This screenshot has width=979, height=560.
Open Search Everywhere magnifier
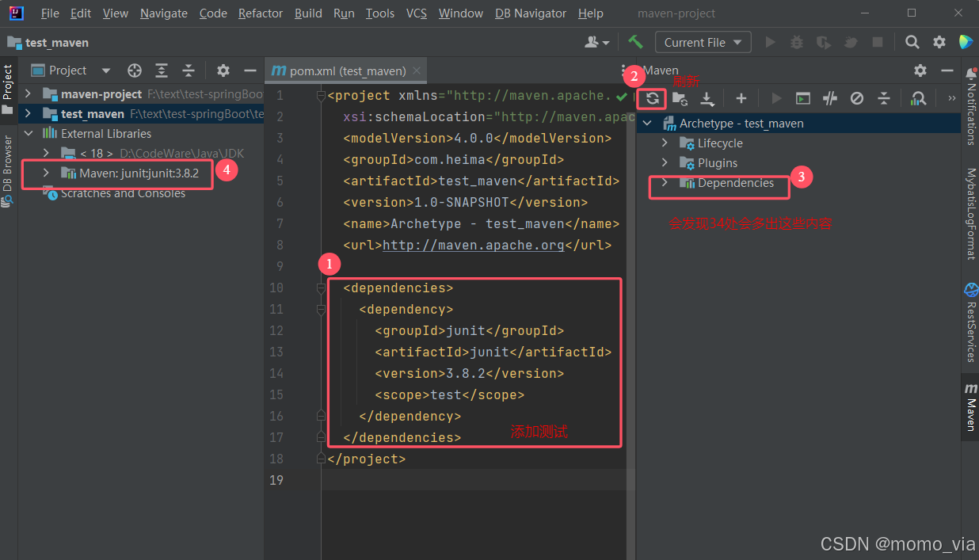click(x=912, y=42)
